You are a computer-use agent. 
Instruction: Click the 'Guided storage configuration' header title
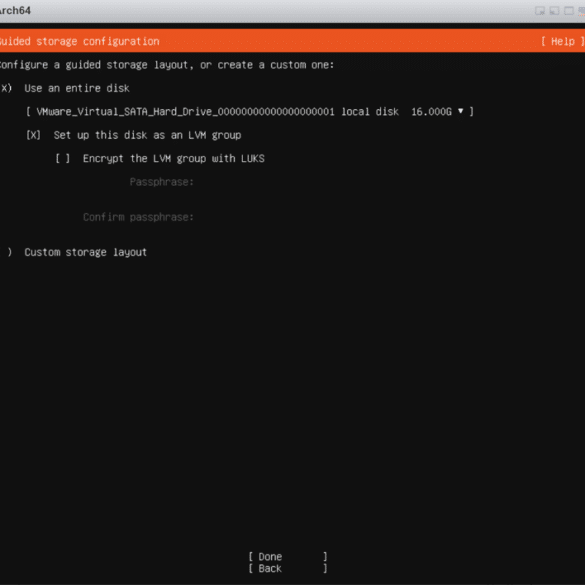(x=79, y=41)
